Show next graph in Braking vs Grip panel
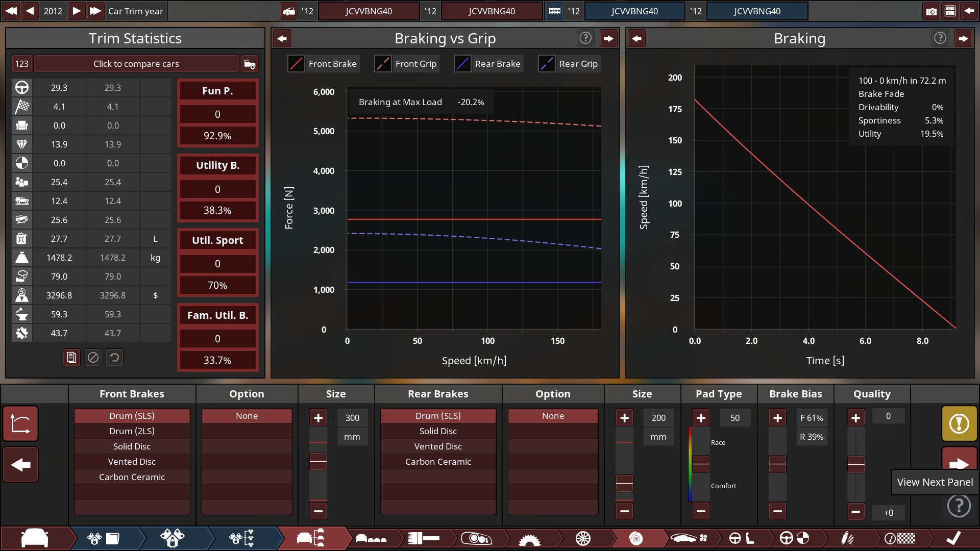This screenshot has height=551, width=980. [x=608, y=38]
